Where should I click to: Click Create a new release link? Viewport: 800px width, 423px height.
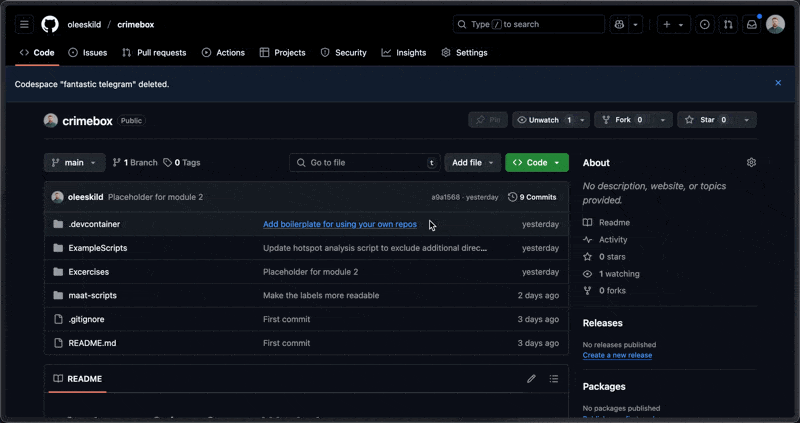[617, 355]
